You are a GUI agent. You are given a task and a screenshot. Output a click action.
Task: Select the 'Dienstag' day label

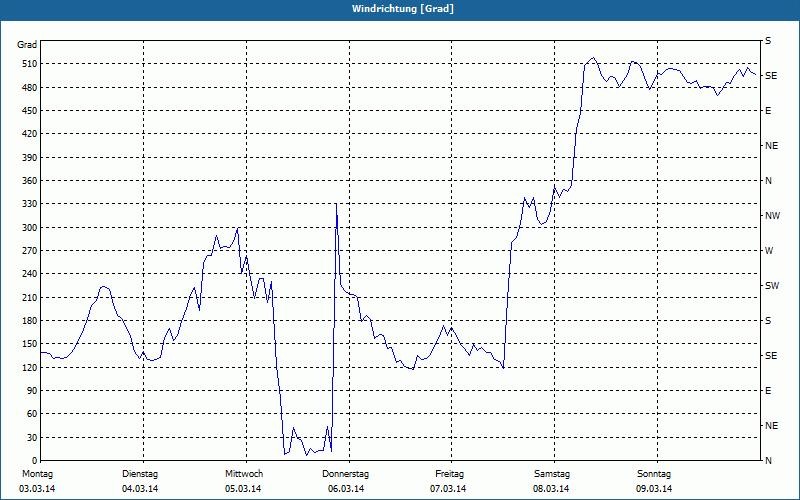click(140, 474)
